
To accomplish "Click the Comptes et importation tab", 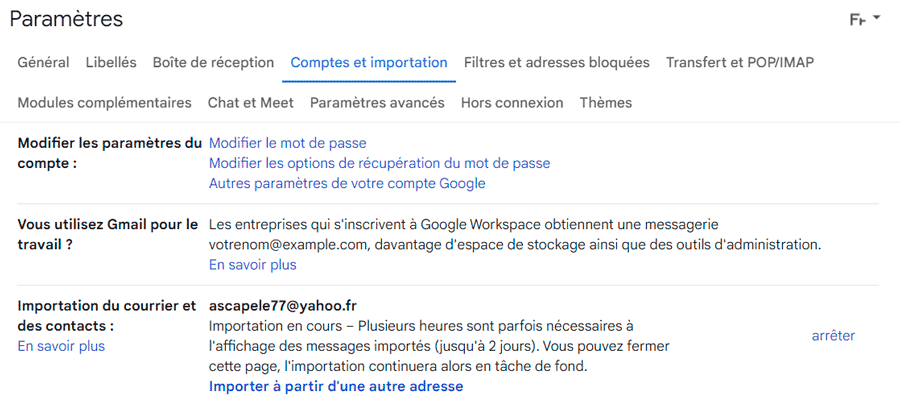I will coord(369,63).
